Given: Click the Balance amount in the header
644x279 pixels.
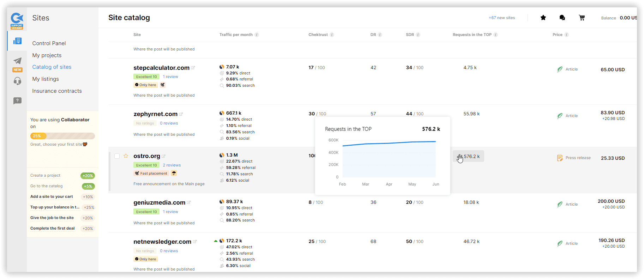Looking at the screenshot, I should pyautogui.click(x=628, y=18).
